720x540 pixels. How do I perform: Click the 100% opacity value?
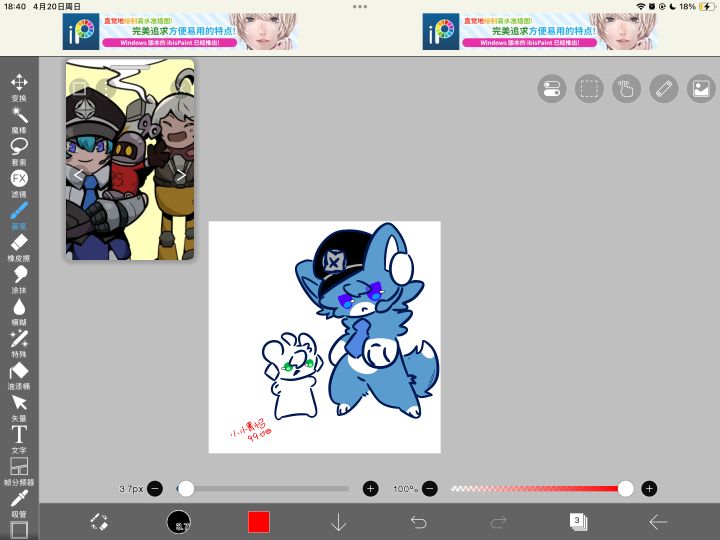tap(405, 489)
